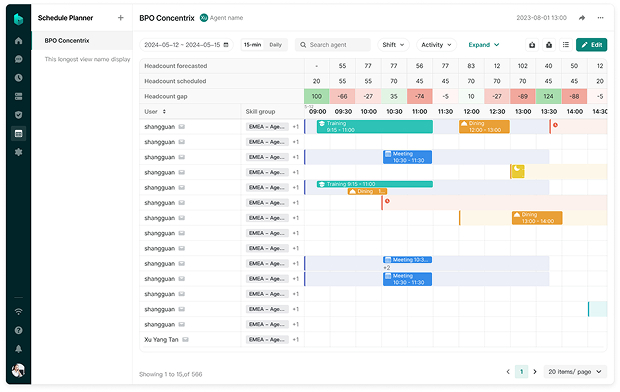Click the Edit button
The width and height of the screenshot is (620, 392).
tap(592, 45)
